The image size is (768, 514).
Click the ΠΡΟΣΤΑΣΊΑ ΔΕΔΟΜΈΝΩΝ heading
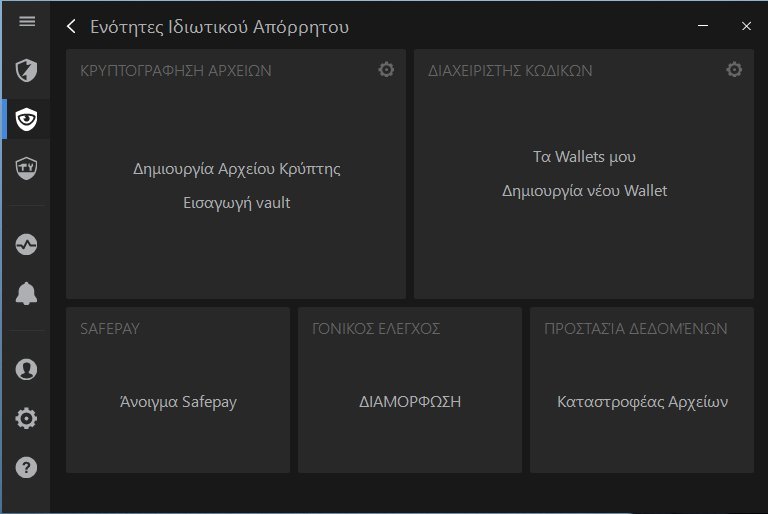pyautogui.click(x=636, y=328)
